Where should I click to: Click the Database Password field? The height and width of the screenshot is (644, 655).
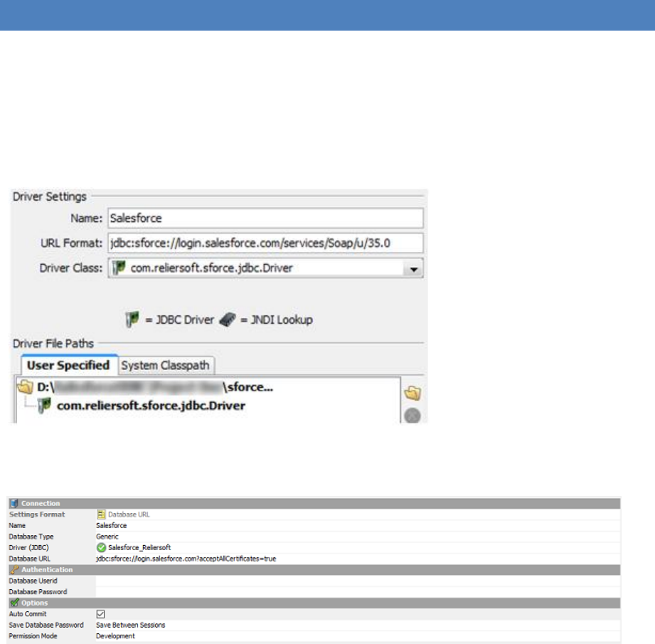coord(358,592)
